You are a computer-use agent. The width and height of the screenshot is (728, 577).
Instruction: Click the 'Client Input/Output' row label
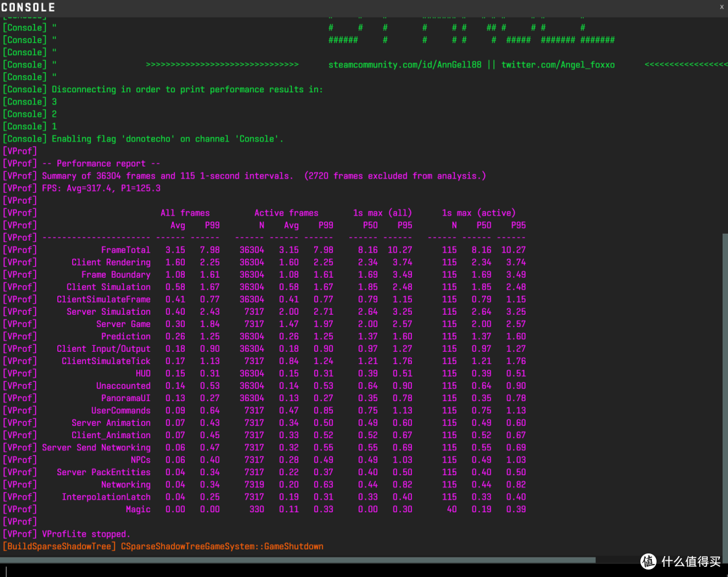click(104, 348)
